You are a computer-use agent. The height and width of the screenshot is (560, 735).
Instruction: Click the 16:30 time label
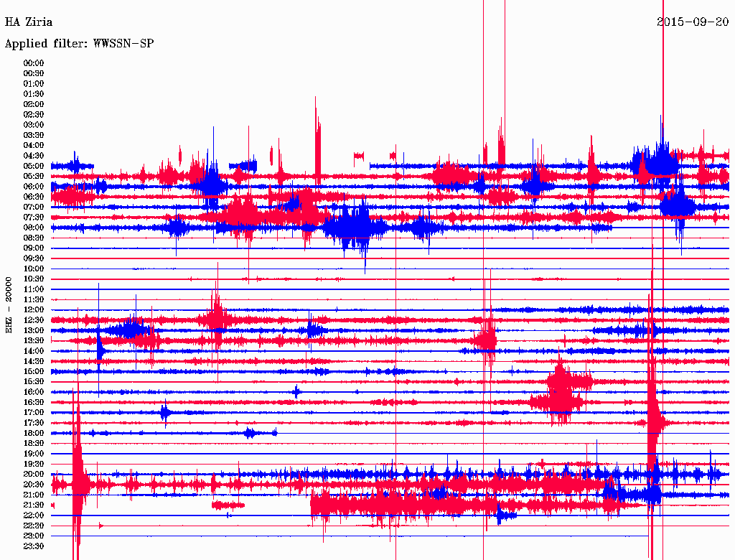click(34, 403)
